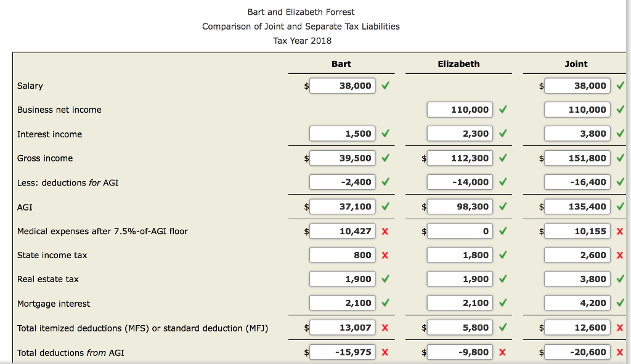The width and height of the screenshot is (631, 364).
Task: Select Bart's Mortgage interest field
Action: pos(342,303)
